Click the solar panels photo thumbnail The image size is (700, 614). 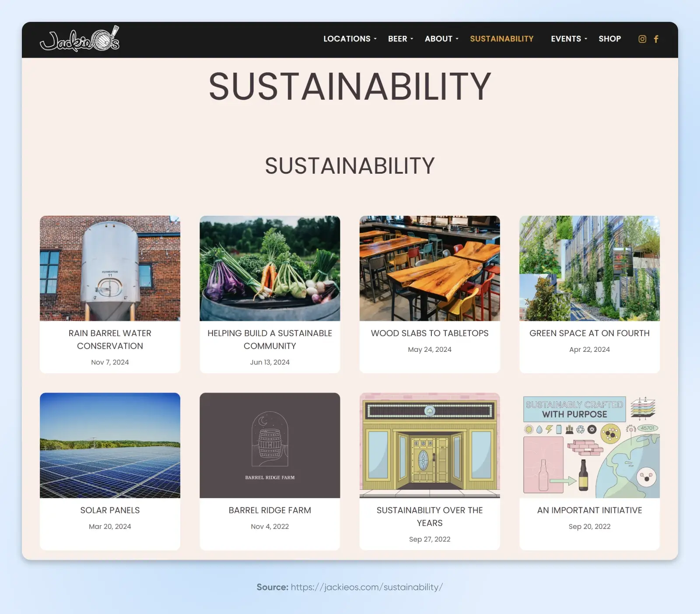tap(110, 445)
